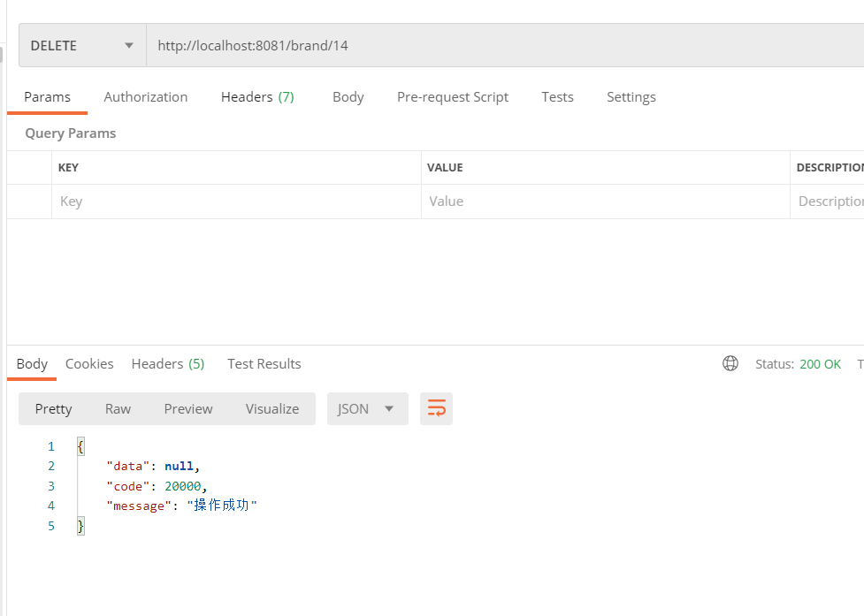The width and height of the screenshot is (864, 616).
Task: Click the "message" key in response
Action: (139, 506)
